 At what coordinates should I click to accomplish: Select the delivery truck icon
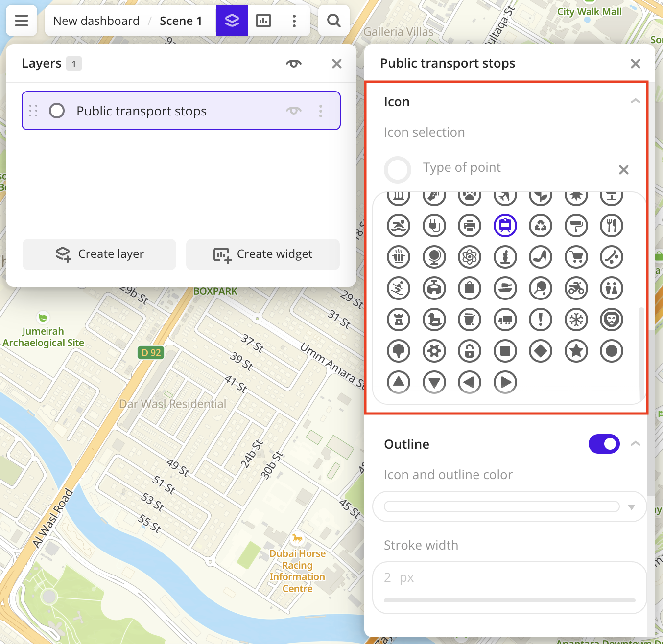[505, 320]
